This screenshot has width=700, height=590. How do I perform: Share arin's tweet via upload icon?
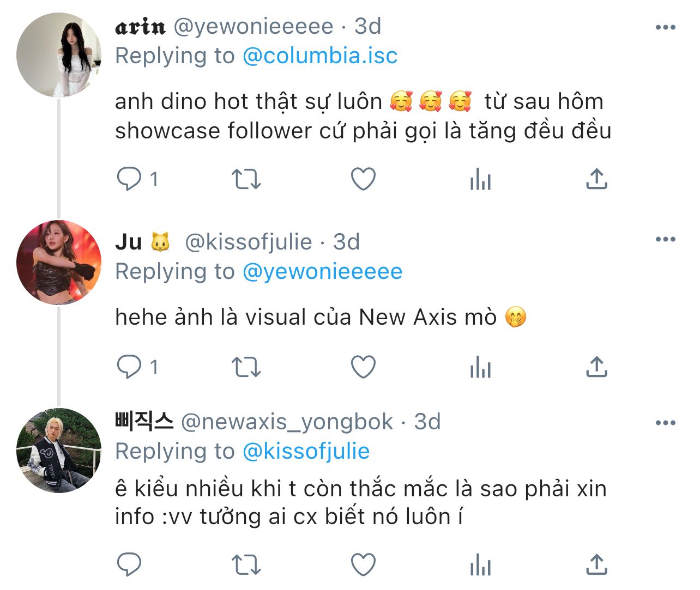[597, 179]
